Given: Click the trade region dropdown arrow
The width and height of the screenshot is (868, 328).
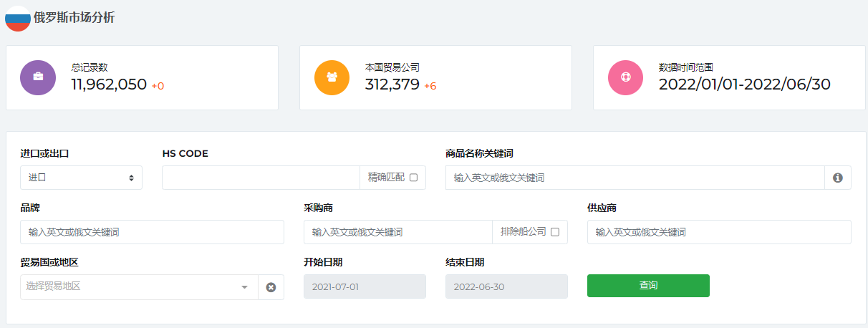Looking at the screenshot, I should tap(244, 287).
